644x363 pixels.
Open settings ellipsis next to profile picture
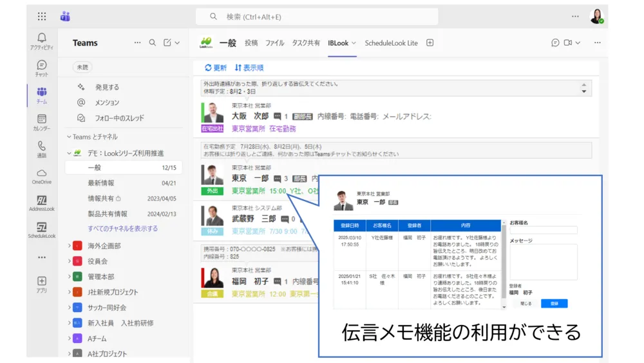click(x=575, y=17)
